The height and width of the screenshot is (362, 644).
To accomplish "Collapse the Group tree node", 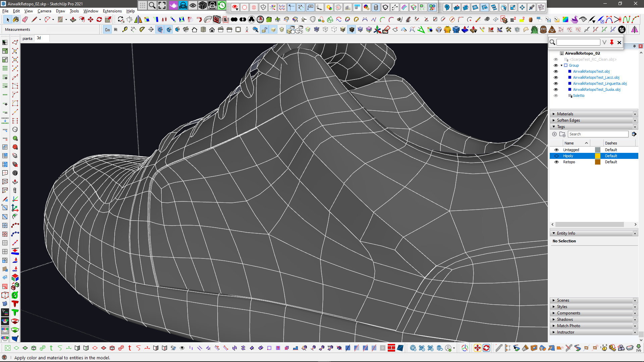I will coord(561,65).
